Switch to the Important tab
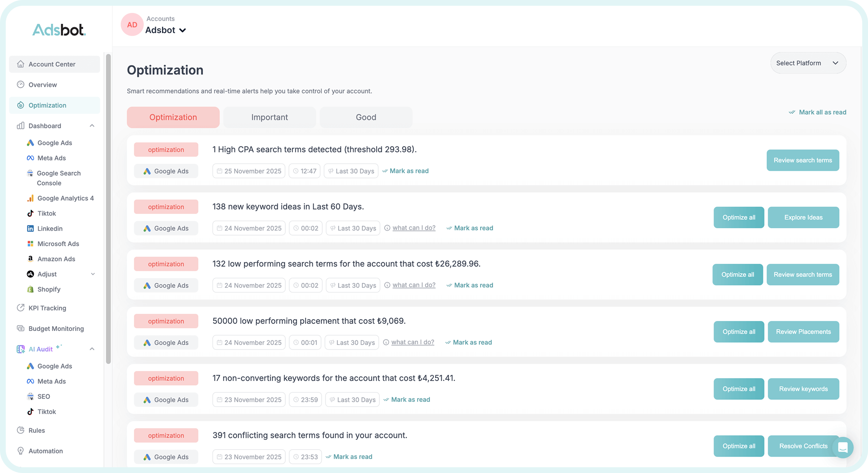 click(269, 118)
